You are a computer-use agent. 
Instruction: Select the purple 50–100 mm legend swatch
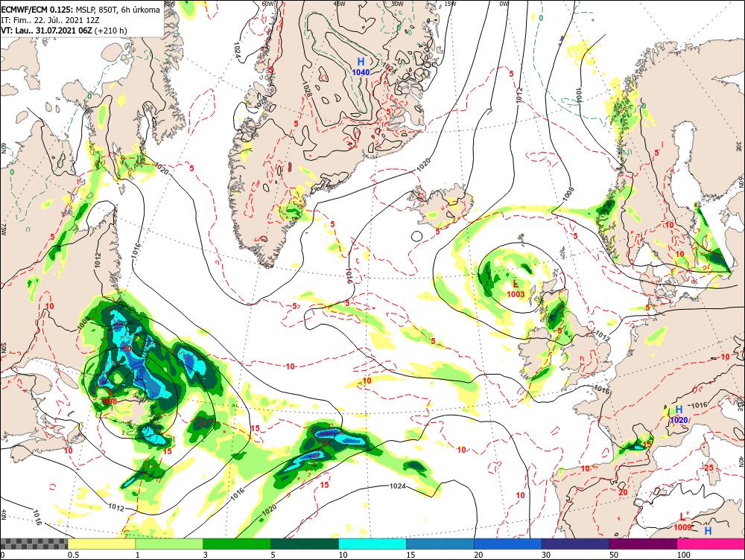[644, 544]
